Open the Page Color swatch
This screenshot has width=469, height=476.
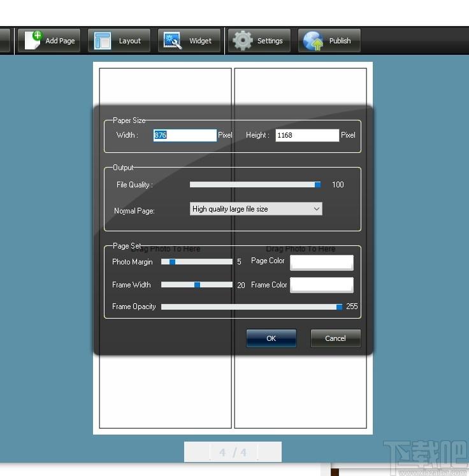[x=322, y=263]
